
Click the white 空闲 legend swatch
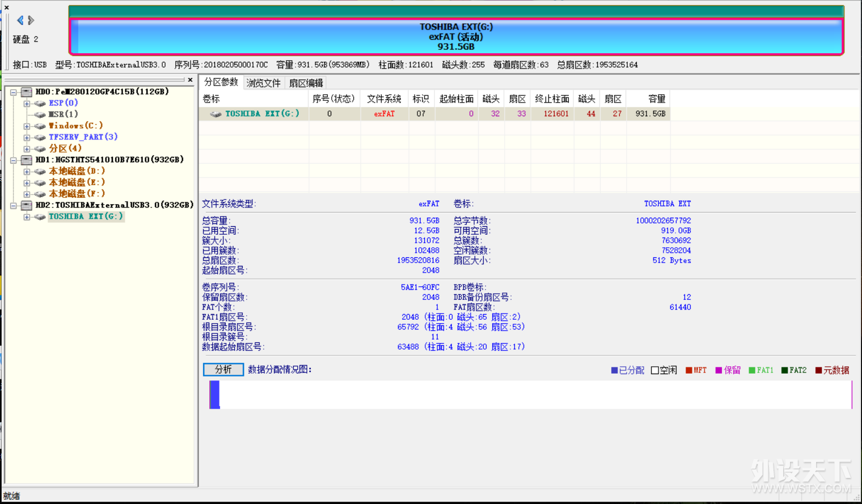pyautogui.click(x=655, y=370)
